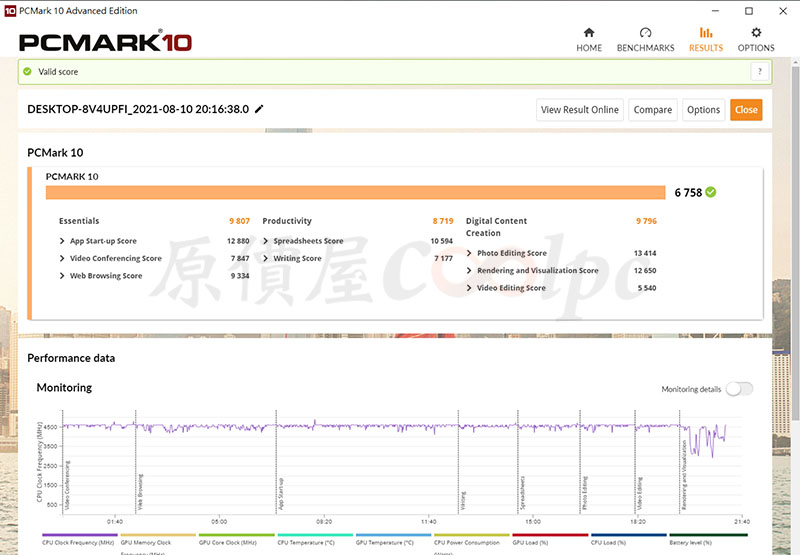
Task: Click the overall score 6 758
Action: coord(688,192)
